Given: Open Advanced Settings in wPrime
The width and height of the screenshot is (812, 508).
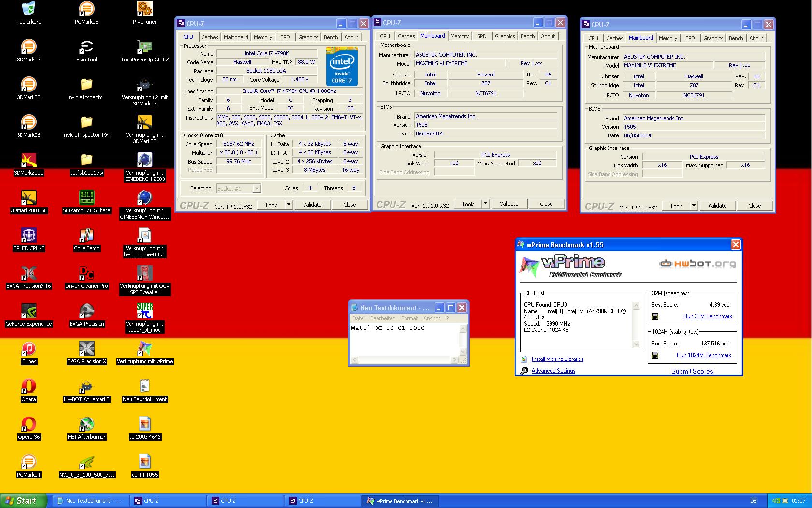Looking at the screenshot, I should 553,371.
